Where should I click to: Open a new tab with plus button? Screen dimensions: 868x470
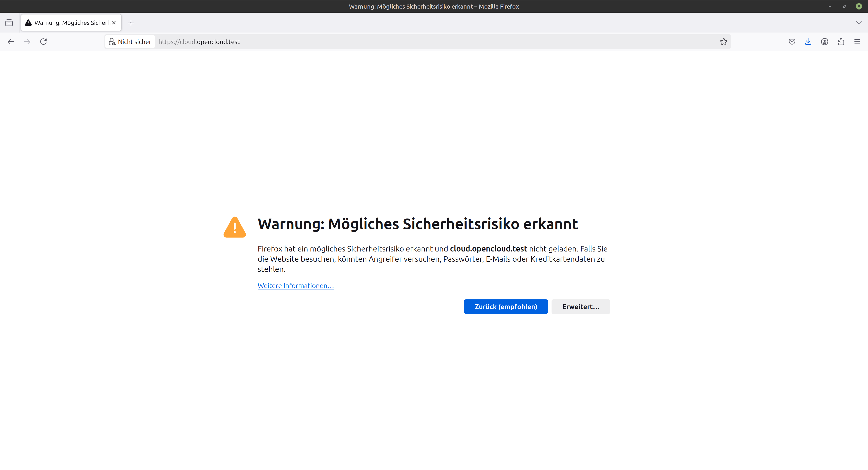(131, 23)
